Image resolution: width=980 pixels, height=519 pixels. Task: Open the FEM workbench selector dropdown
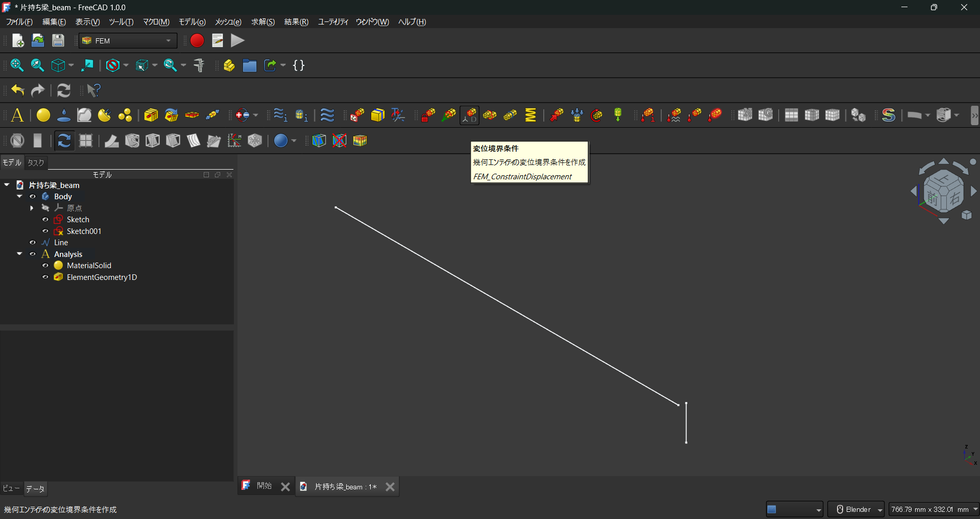tap(128, 41)
